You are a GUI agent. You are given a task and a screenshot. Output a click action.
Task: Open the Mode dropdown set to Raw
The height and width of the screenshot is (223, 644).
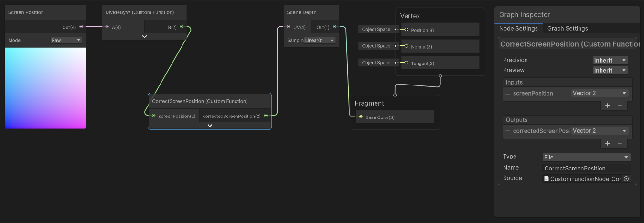point(66,41)
